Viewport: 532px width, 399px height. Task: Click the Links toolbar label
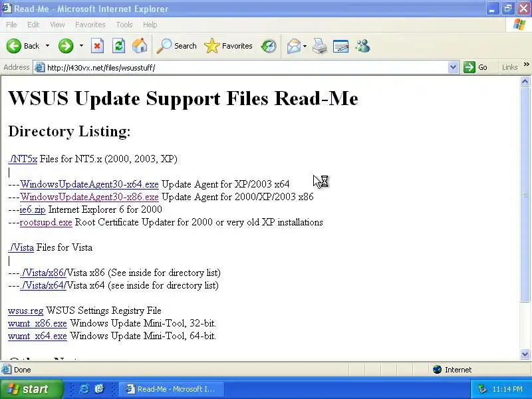coord(509,67)
